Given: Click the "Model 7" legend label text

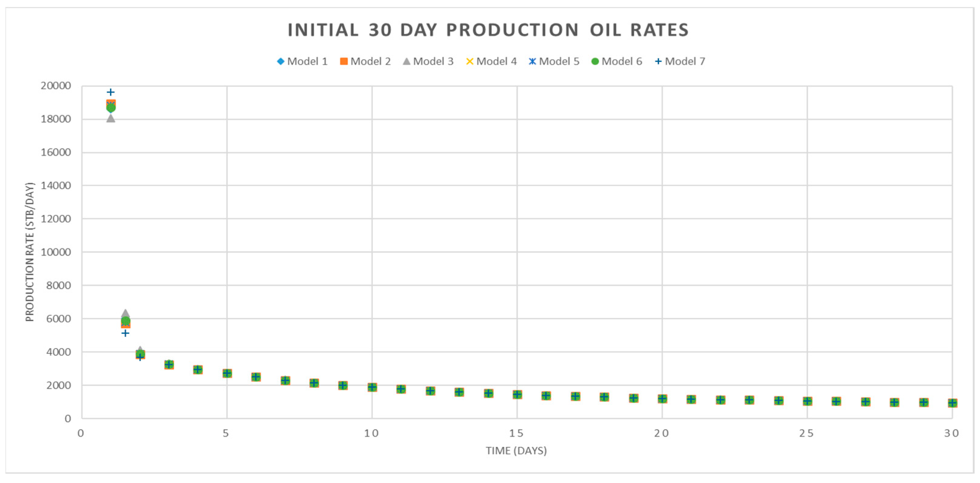Looking at the screenshot, I should tap(685, 61).
